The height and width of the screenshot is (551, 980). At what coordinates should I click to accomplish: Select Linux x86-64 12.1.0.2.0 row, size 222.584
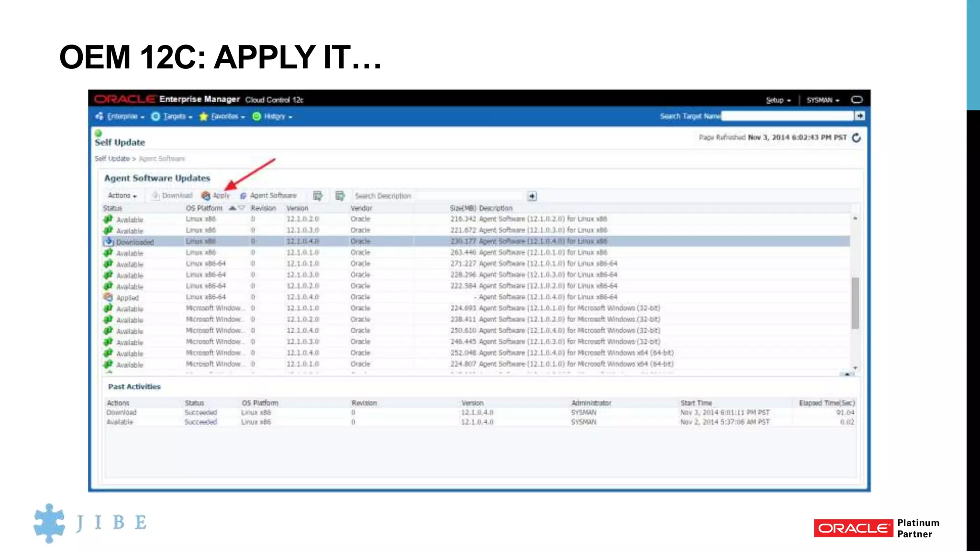(x=476, y=286)
